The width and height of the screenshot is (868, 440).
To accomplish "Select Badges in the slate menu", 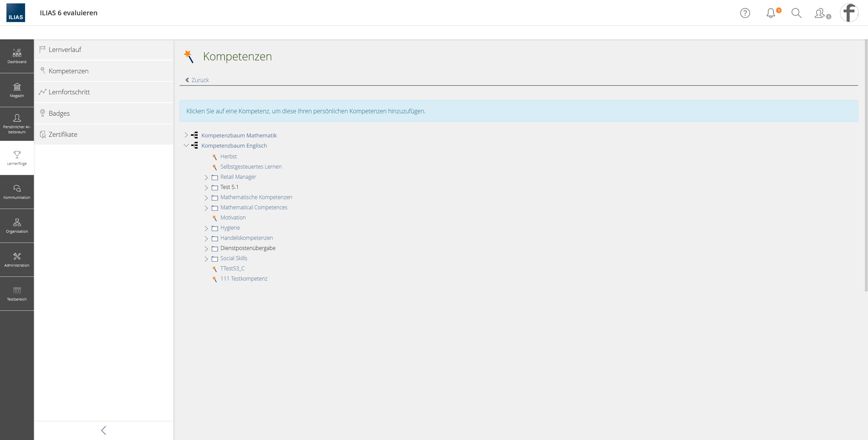I will pos(59,113).
